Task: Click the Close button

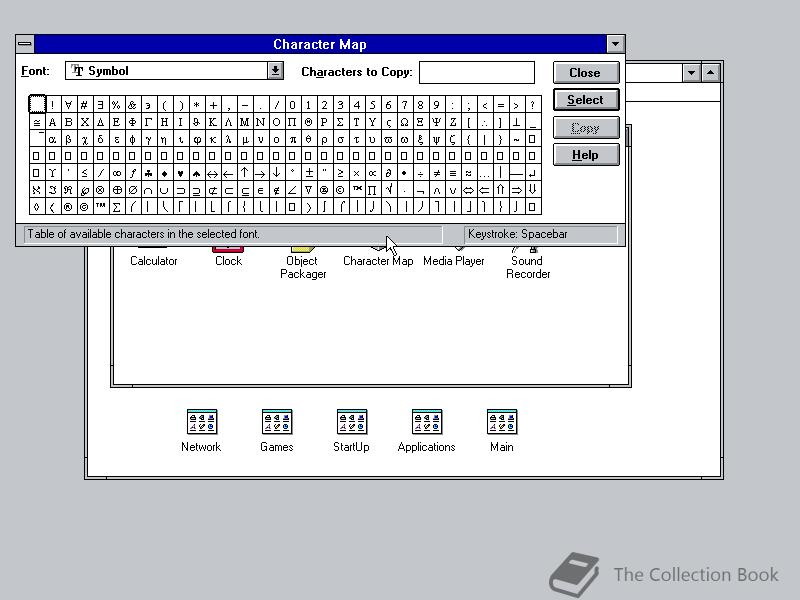Action: (586, 72)
